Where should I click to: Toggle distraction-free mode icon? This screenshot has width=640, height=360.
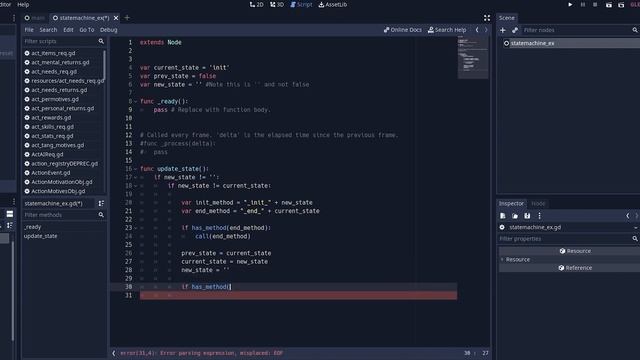point(487,18)
